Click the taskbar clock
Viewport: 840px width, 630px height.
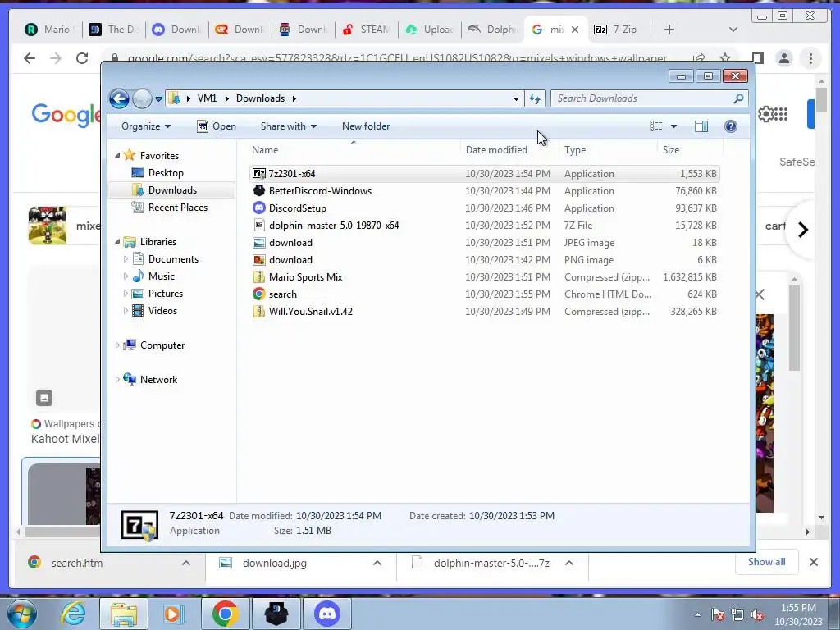pos(798,614)
